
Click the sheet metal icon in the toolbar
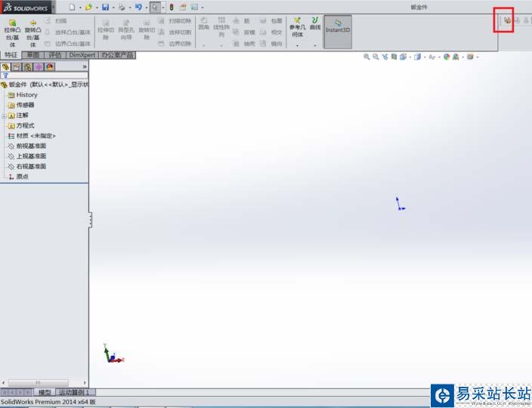[507, 20]
